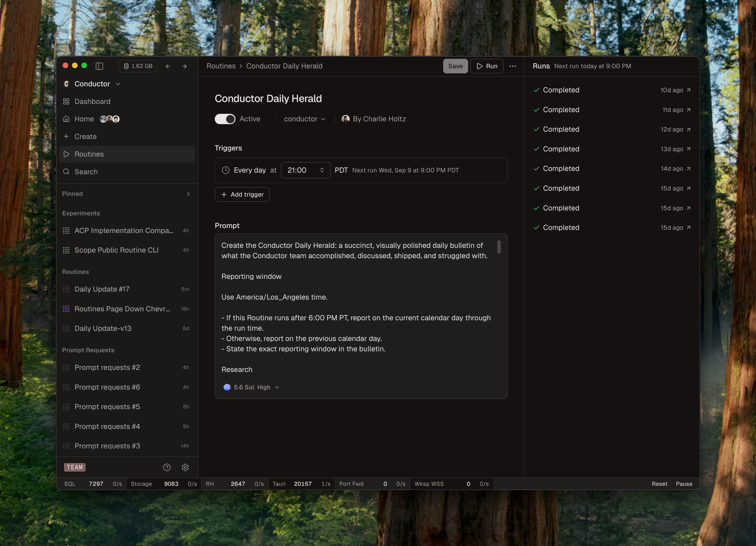Viewport: 756px width, 546px height.
Task: Click Reset in the status bar
Action: 659,484
